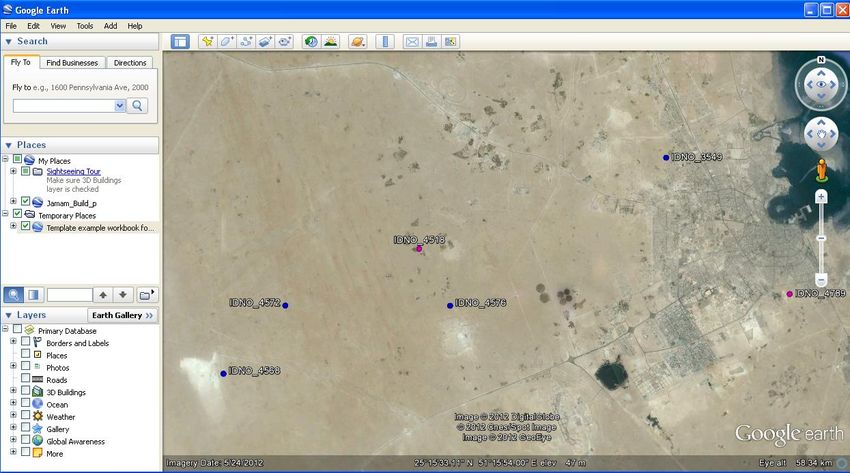
Task: Open the Sightseeing Tour link
Action: coord(74,171)
